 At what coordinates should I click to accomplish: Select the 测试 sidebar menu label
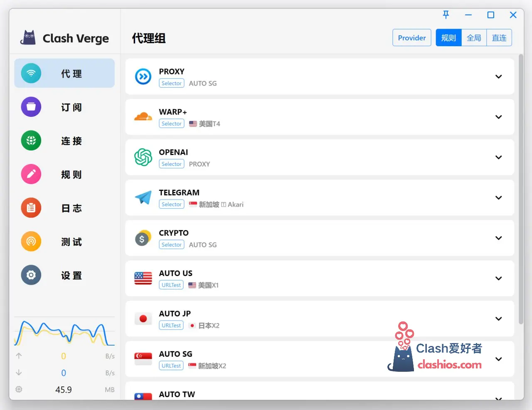coord(71,242)
